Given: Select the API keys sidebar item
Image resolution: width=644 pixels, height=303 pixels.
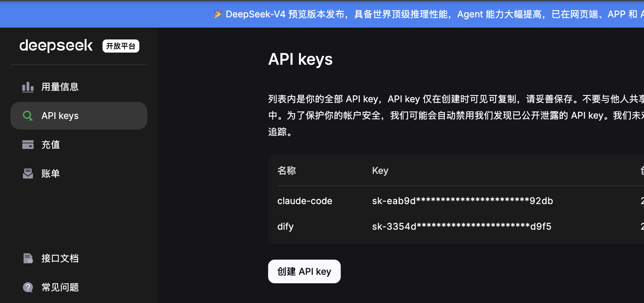Looking at the screenshot, I should [79, 116].
